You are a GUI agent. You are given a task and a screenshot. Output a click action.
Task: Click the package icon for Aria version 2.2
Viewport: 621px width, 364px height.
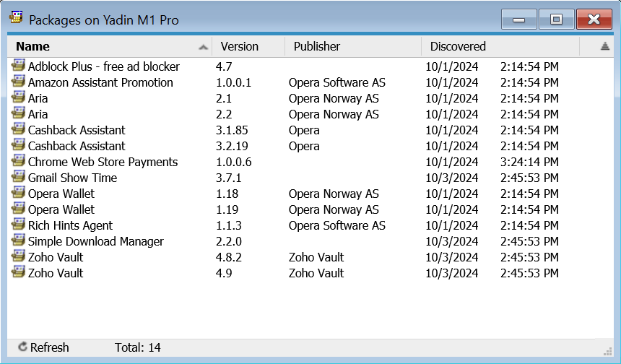(x=18, y=113)
